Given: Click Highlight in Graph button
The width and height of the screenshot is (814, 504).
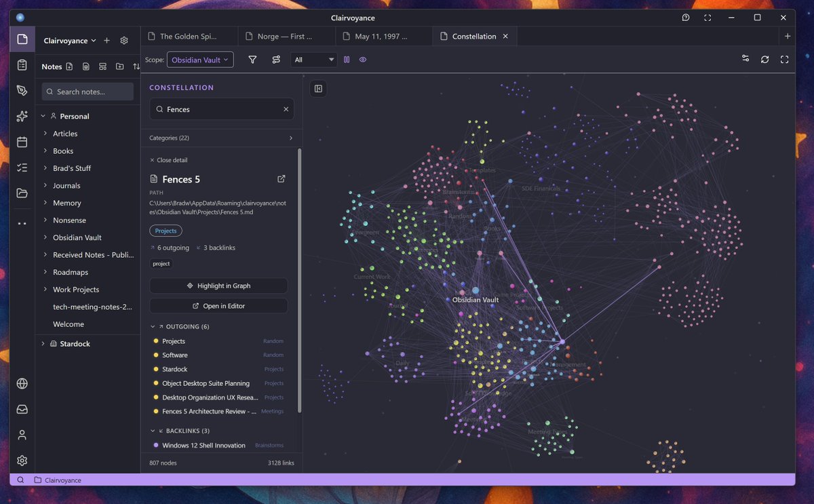Looking at the screenshot, I should [218, 286].
